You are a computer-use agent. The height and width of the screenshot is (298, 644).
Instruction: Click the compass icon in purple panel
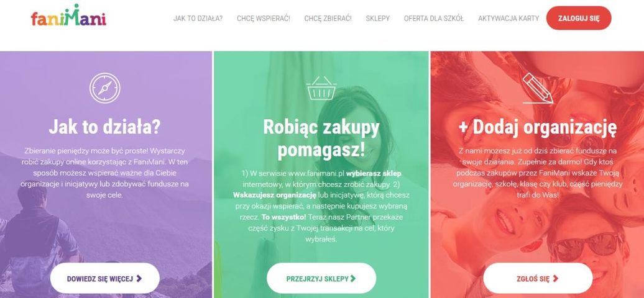tap(105, 88)
